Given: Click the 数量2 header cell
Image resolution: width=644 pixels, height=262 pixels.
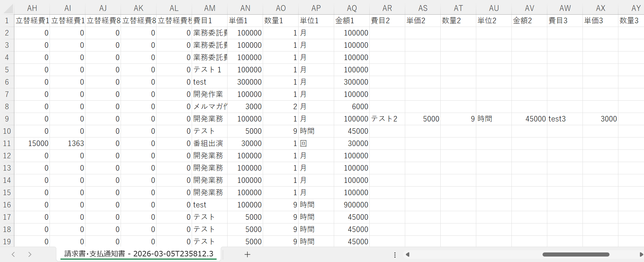Looking at the screenshot, I should click(x=458, y=20).
